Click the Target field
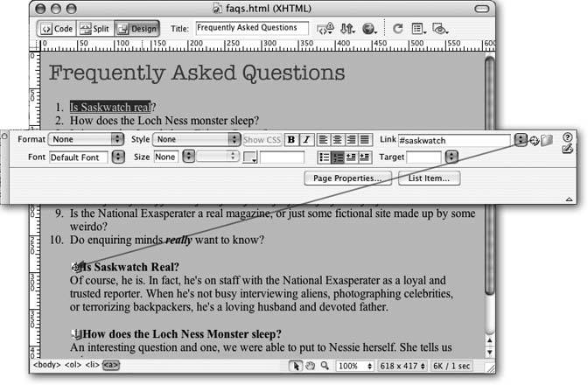This screenshot has height=385, width=588. pyautogui.click(x=425, y=157)
